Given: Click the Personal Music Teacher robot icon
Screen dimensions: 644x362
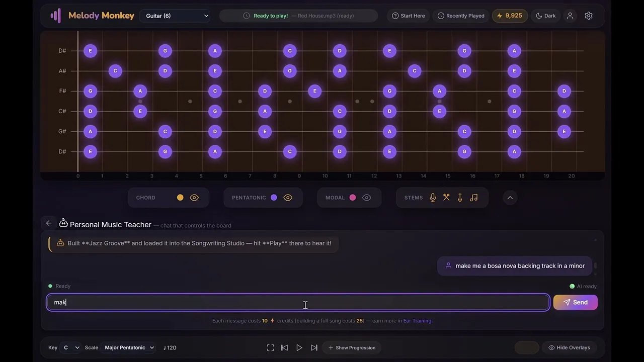Looking at the screenshot, I should click(x=63, y=223).
